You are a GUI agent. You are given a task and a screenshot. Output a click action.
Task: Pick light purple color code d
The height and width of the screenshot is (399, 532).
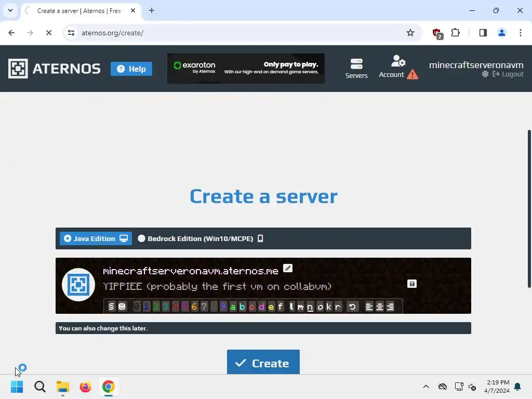(261, 307)
